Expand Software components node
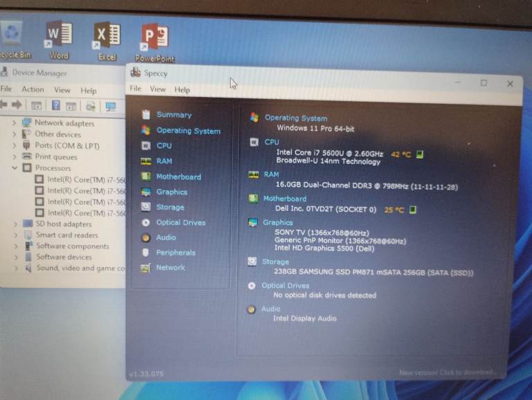 16,246
